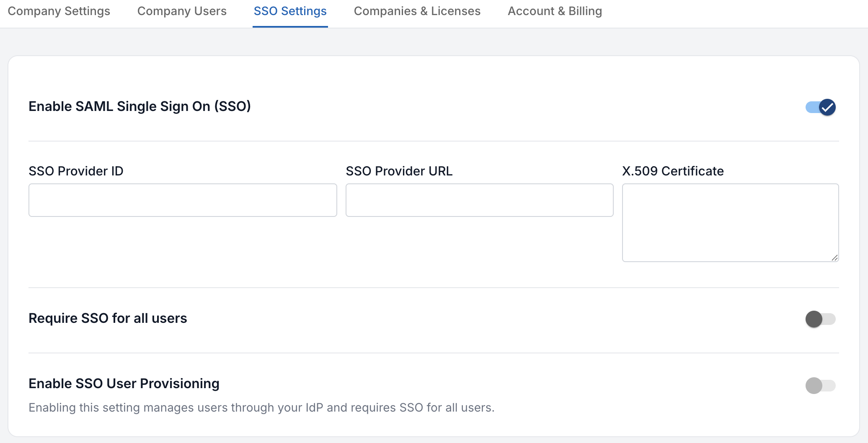Click the Require SSO for all users label
The height and width of the screenshot is (443, 868).
pyautogui.click(x=108, y=319)
